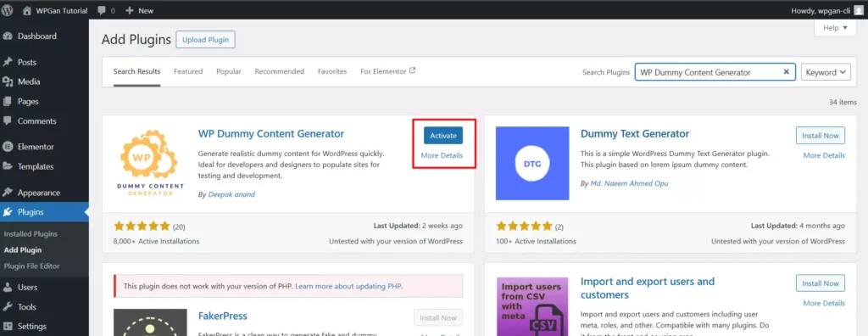868x336 pixels.
Task: Open More Details for Import and export users
Action: [824, 303]
